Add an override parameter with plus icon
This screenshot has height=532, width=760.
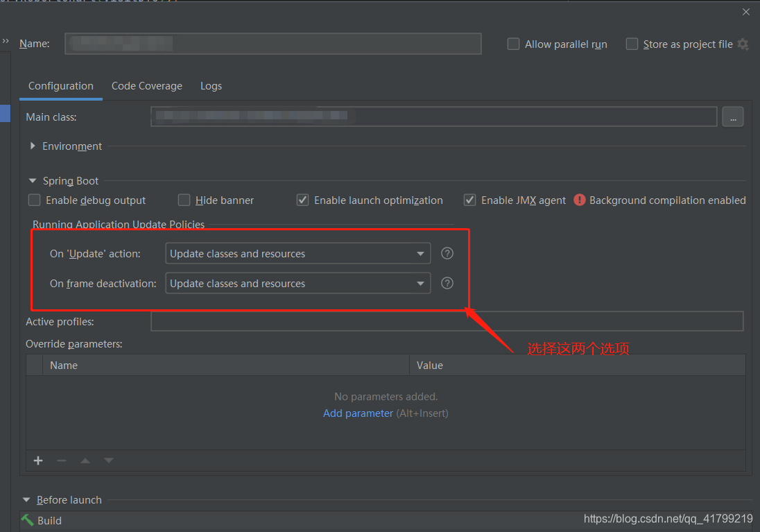[38, 461]
